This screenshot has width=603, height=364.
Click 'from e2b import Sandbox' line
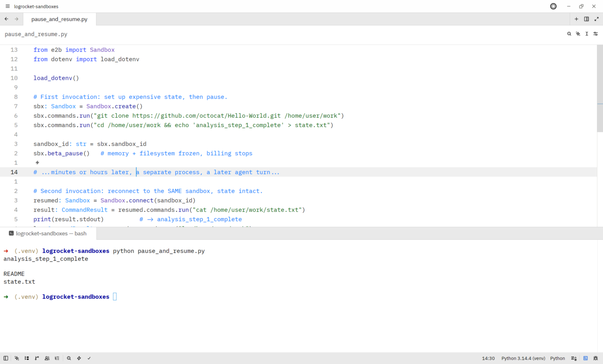click(74, 50)
